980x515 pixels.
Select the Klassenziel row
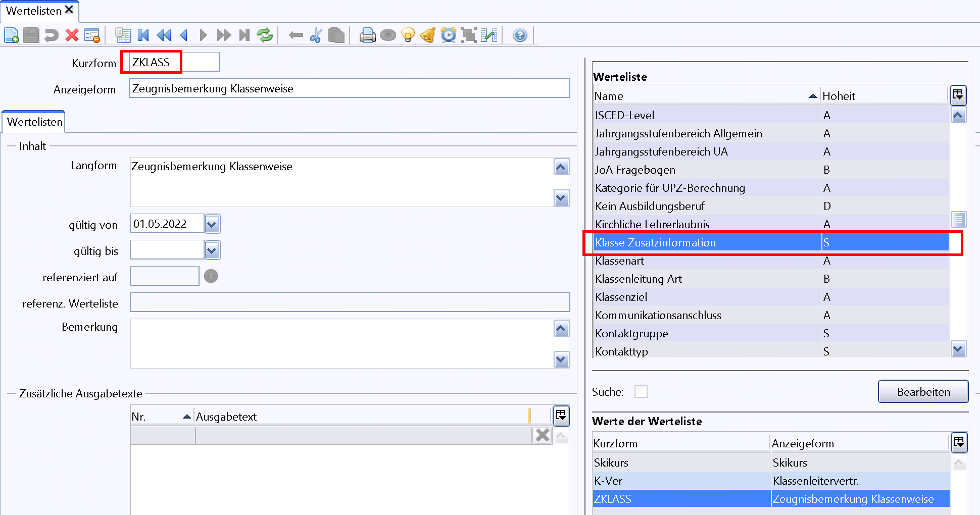[771, 297]
